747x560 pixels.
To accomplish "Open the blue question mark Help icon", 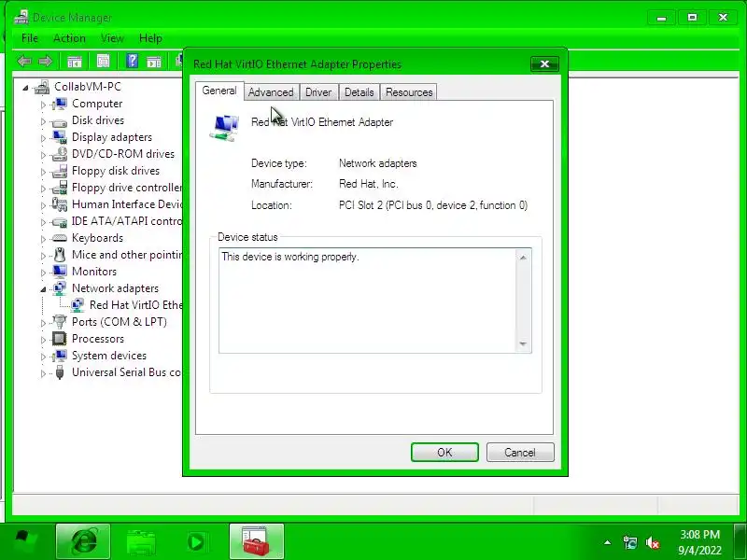I will (x=132, y=61).
